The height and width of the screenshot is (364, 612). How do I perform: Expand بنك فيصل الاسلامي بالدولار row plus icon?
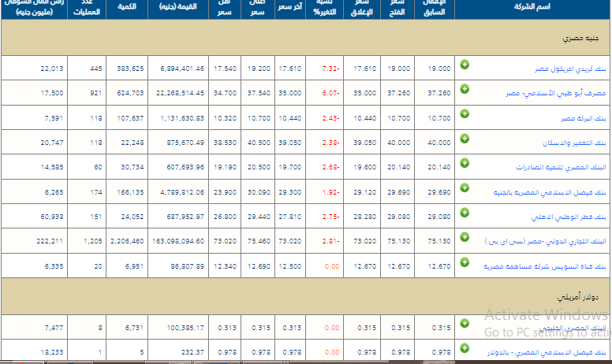point(465,348)
